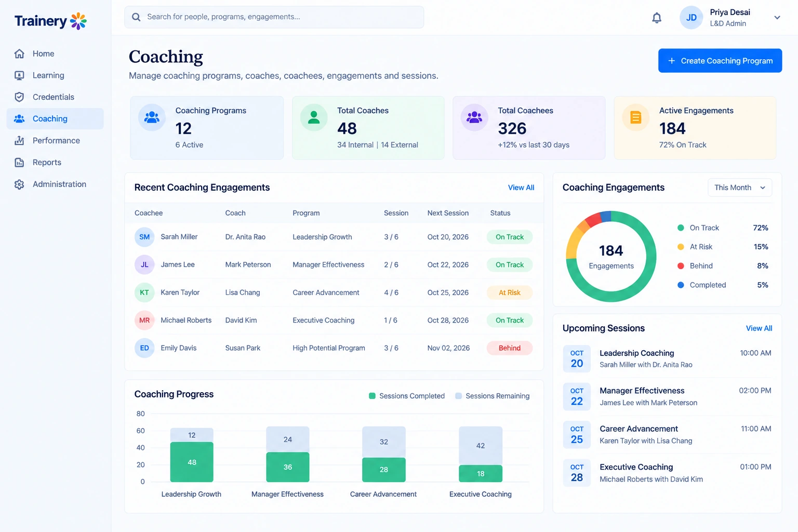Click the Status column header
The image size is (798, 532).
(500, 213)
